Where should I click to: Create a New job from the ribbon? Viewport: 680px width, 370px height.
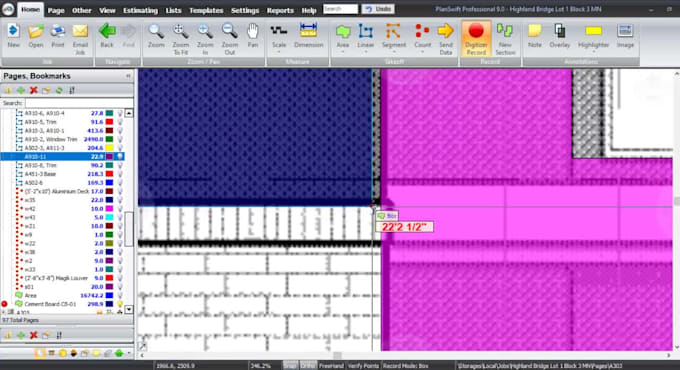(13, 36)
